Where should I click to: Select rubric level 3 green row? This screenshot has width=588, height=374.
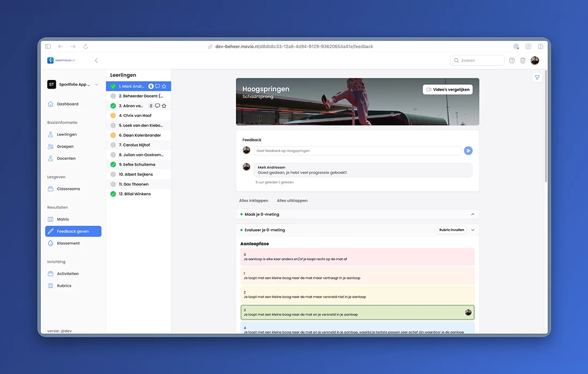[x=358, y=312]
